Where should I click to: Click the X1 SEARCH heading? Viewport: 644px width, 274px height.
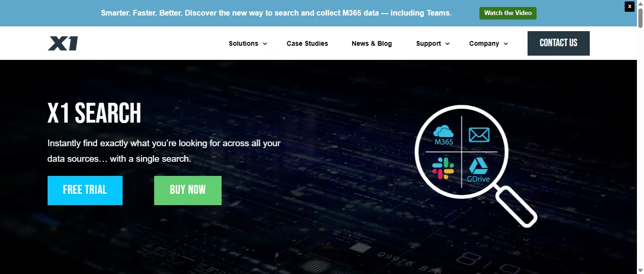click(x=94, y=113)
